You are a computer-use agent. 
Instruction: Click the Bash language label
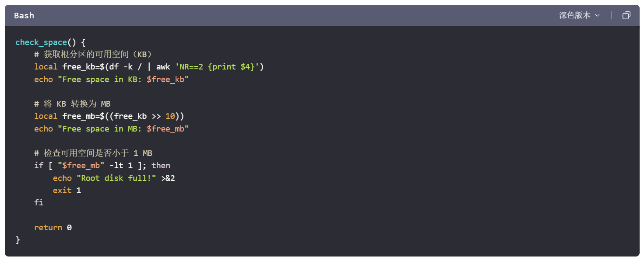point(24,16)
